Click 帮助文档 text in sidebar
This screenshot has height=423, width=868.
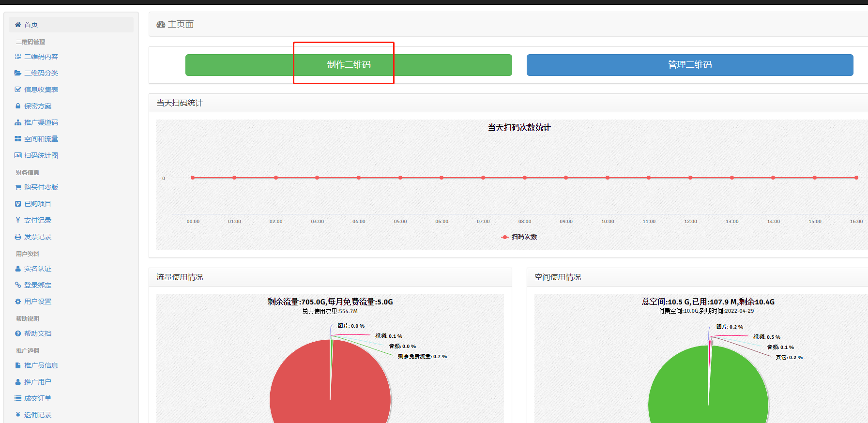click(x=38, y=333)
